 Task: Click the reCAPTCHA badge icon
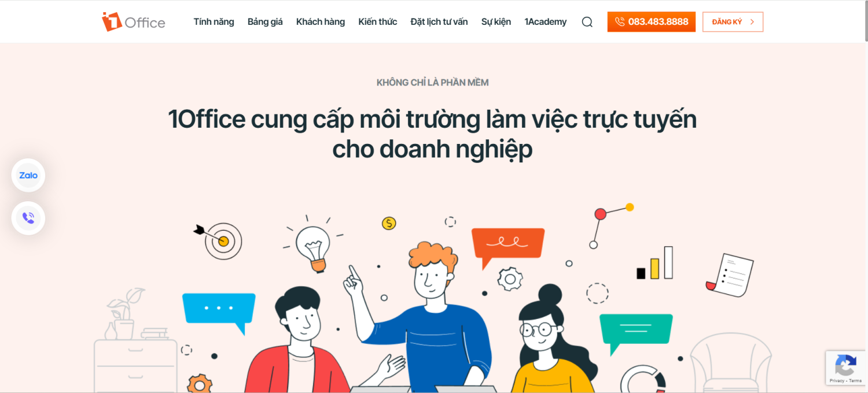point(845,365)
